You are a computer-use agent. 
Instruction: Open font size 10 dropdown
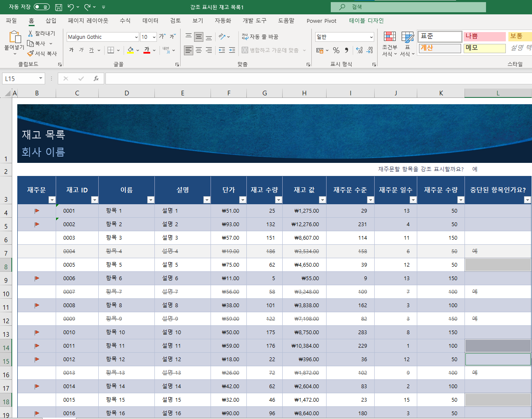tap(154, 37)
